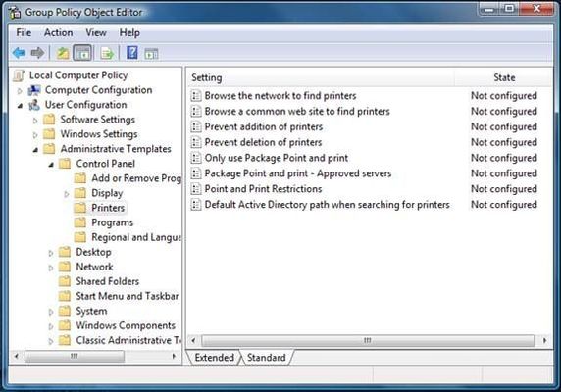The image size is (561, 392).
Task: Select 'Browse a common web site to find printers'
Action: point(297,112)
